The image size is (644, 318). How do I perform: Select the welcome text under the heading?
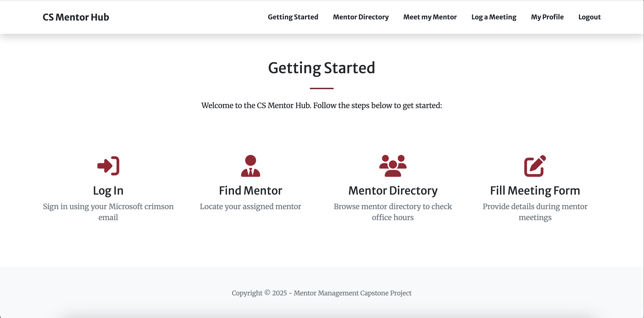click(322, 105)
